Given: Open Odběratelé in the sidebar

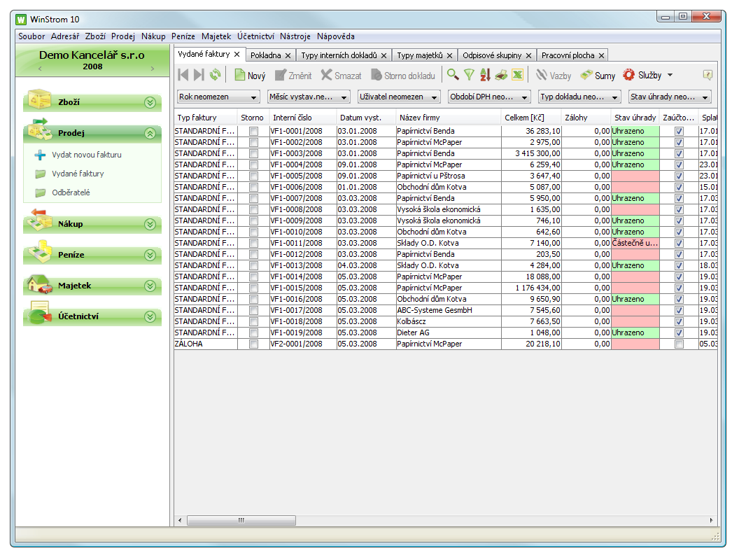Looking at the screenshot, I should [x=71, y=192].
